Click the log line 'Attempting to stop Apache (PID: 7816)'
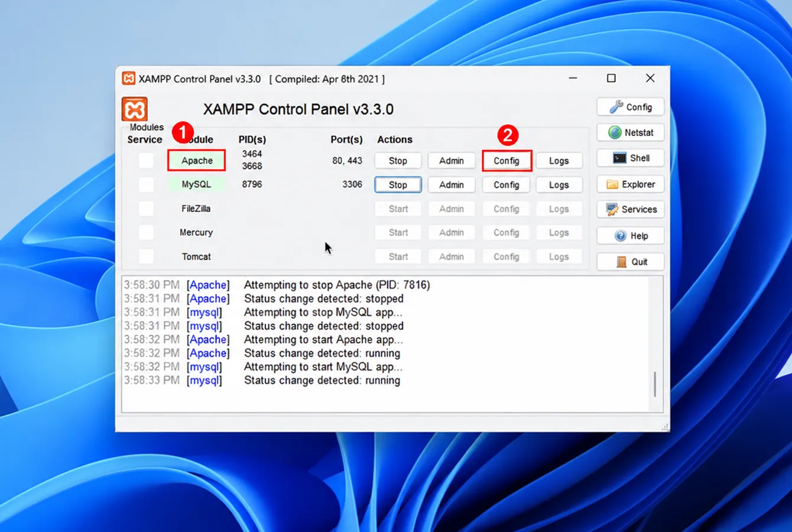The height and width of the screenshot is (532, 792). coord(337,285)
